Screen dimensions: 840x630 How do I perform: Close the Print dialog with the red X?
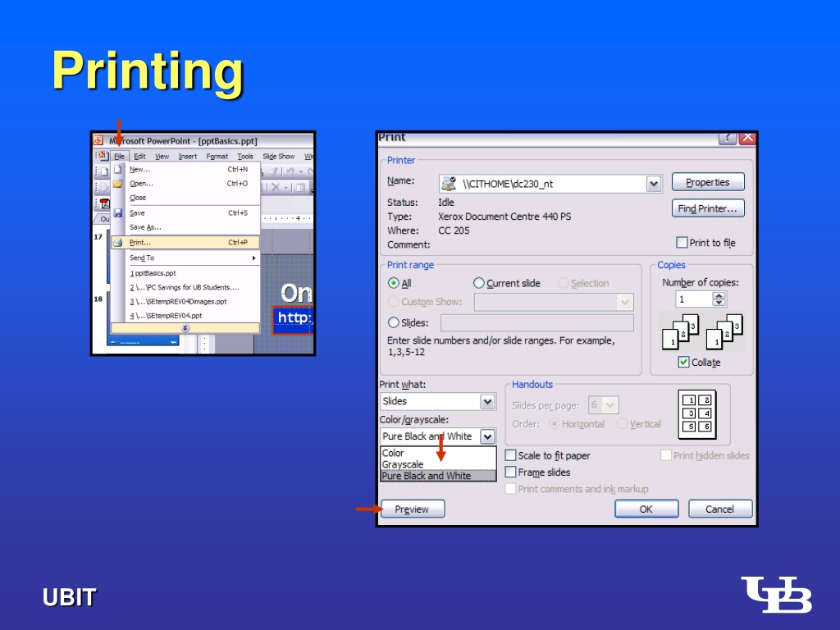747,138
